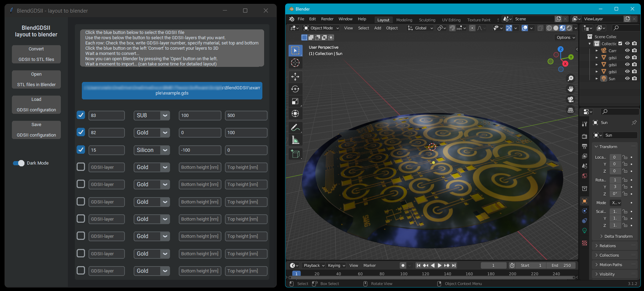Open the Render properties tab icon
The image size is (644, 291).
coord(585,136)
